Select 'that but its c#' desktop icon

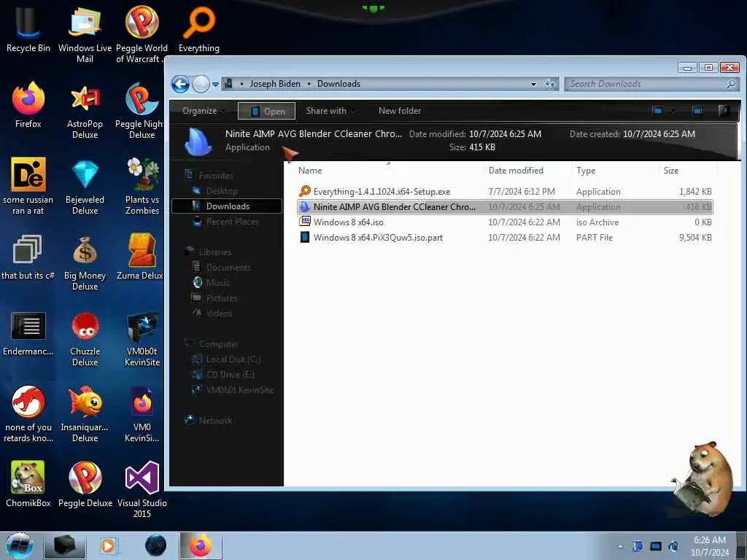point(28,256)
